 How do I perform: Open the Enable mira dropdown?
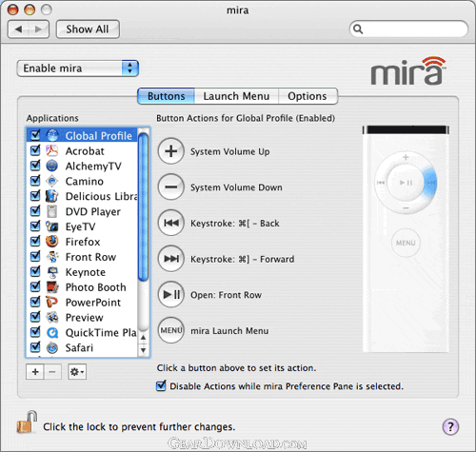click(78, 69)
